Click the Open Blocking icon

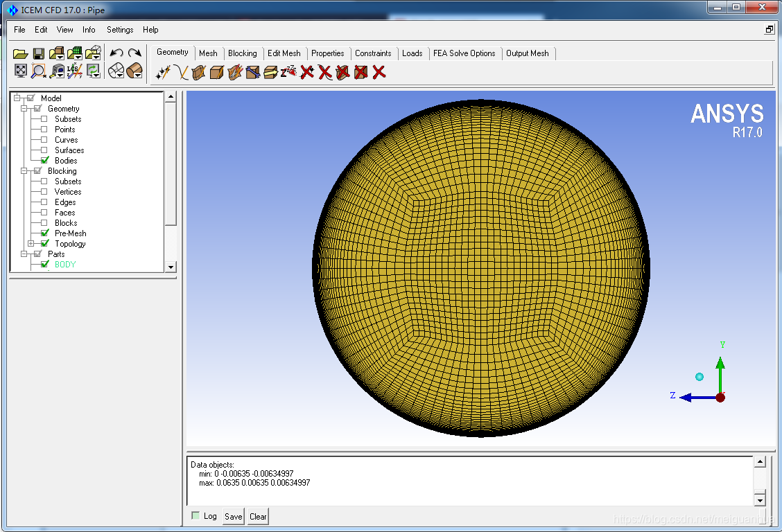94,53
